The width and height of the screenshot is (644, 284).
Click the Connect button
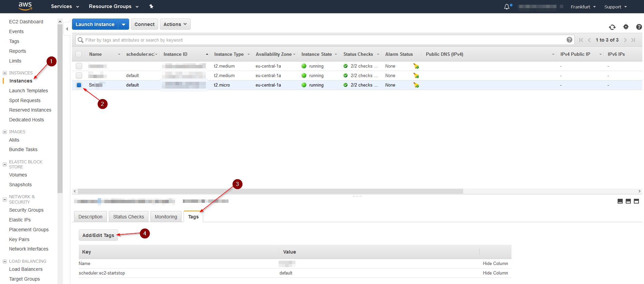tap(144, 24)
